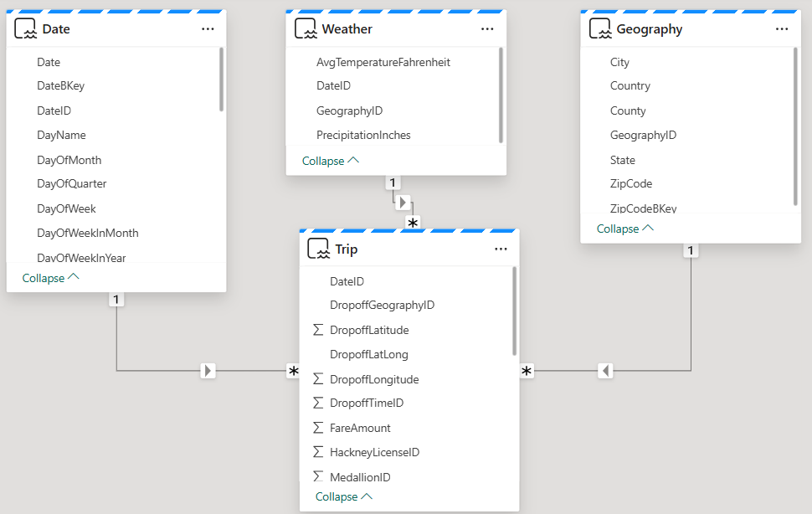Click the Weather table scrollbar
Screen dimensions: 812x514
coord(501,95)
